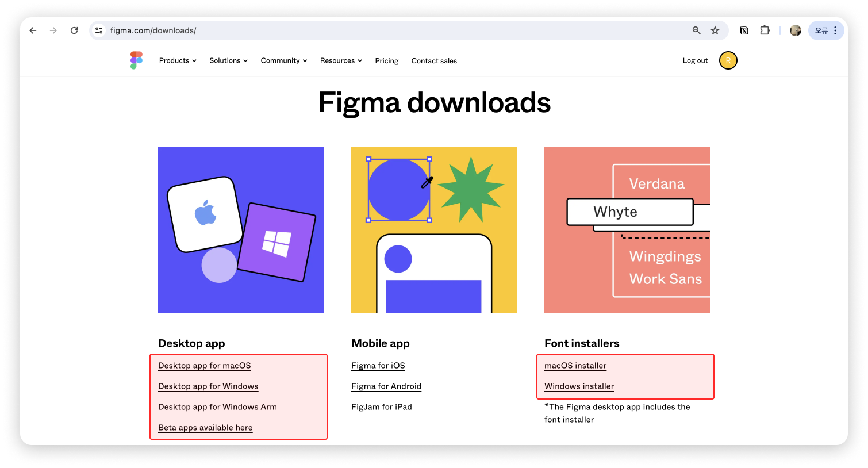Click the font installer footnote text
The height and width of the screenshot is (468, 868).
pos(617,413)
